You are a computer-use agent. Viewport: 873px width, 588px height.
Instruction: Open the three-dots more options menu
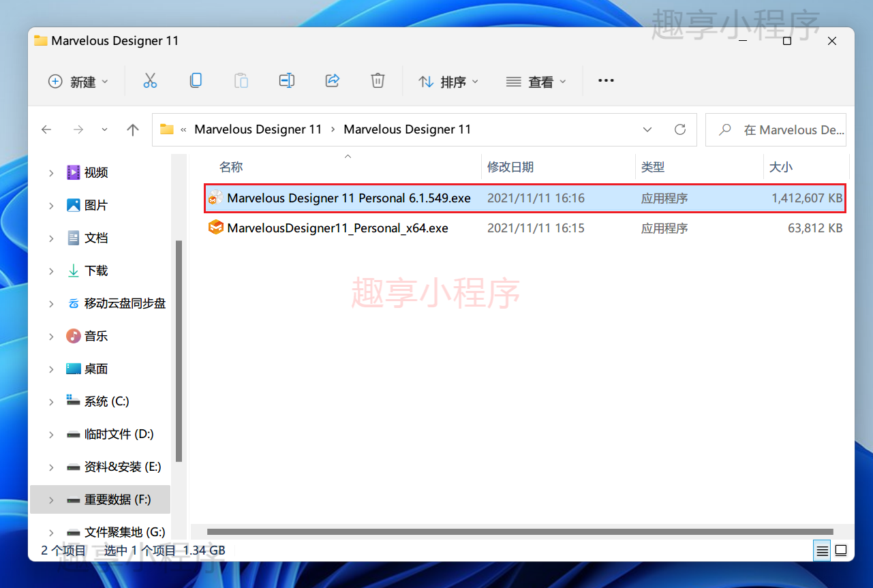coord(606,81)
